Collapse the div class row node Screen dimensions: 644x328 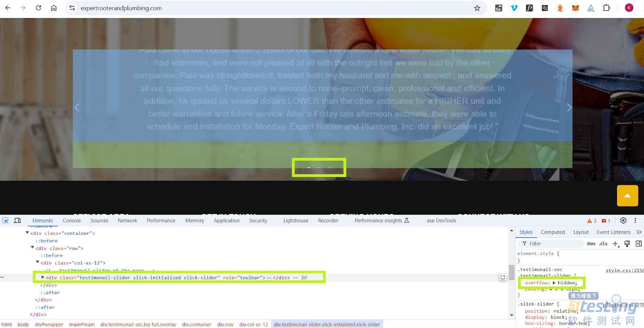[33, 248]
